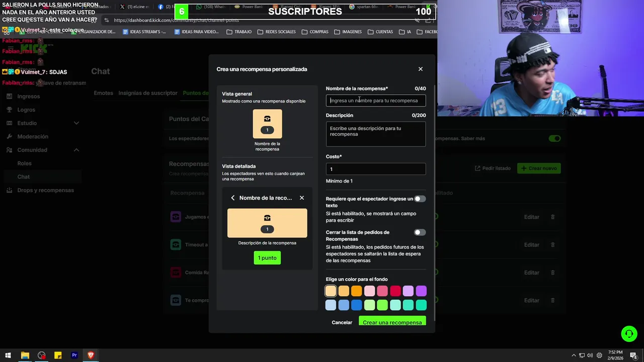This screenshot has height=362, width=644.
Task: Click the Comunidad people icon
Action: (x=10, y=150)
